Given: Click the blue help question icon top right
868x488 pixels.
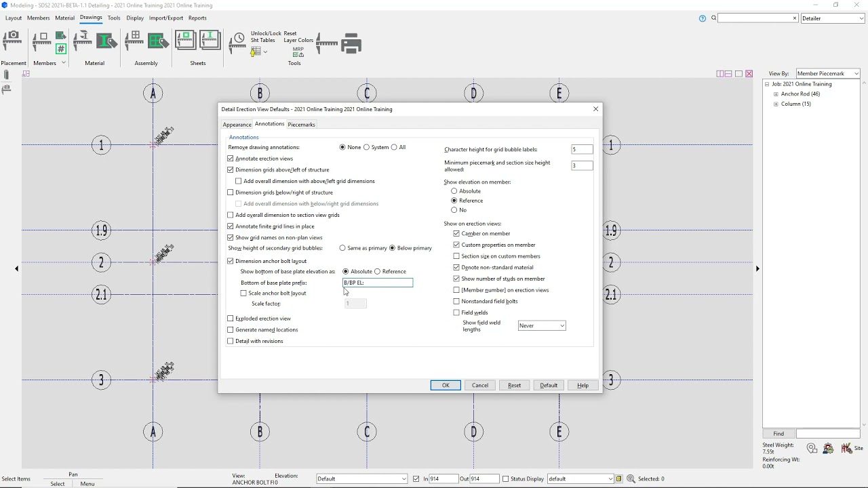Looking at the screenshot, I should tap(703, 18).
